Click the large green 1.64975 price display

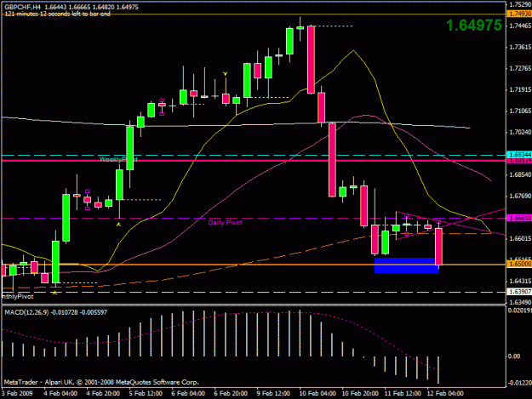pyautogui.click(x=473, y=26)
